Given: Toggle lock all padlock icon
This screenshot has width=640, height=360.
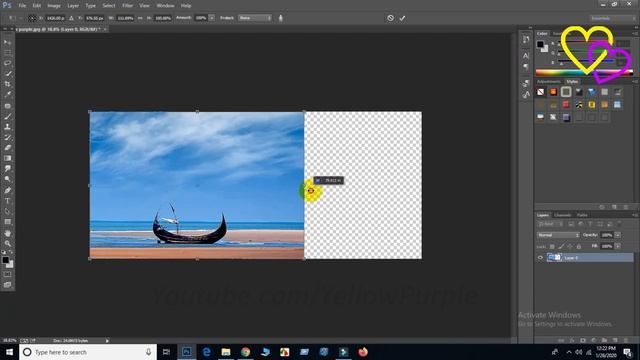Looking at the screenshot, I should pyautogui.click(x=579, y=247).
